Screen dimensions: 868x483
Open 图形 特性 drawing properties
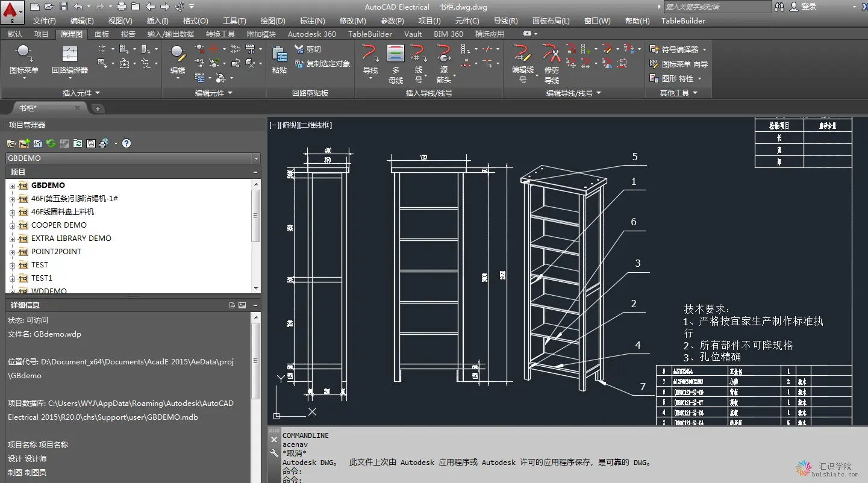click(676, 78)
